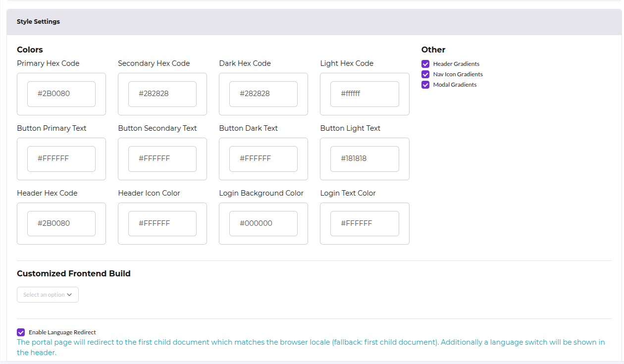Focus the Light Hex Code input
624x364 pixels.
(364, 94)
